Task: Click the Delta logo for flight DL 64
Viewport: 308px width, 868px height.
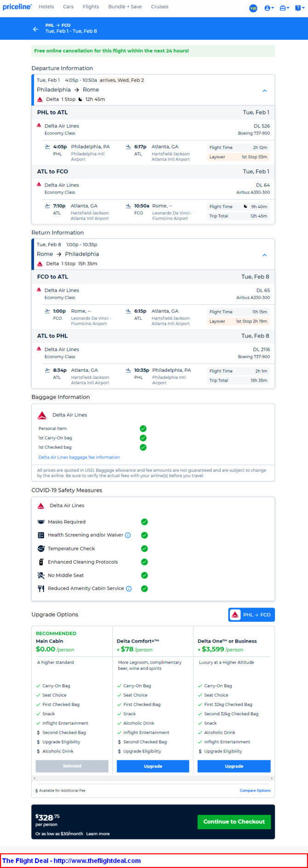Action: click(39, 185)
